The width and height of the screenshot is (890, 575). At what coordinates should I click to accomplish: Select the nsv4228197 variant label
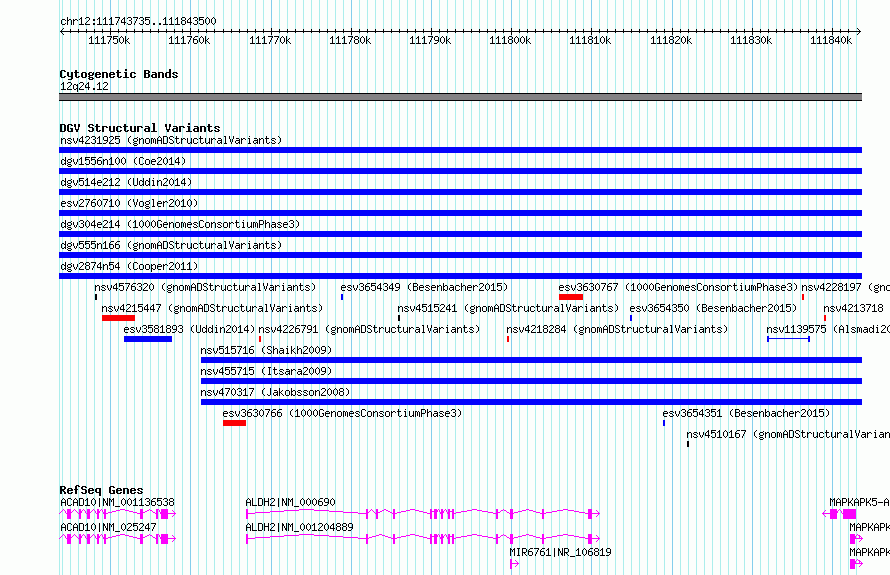click(845, 287)
